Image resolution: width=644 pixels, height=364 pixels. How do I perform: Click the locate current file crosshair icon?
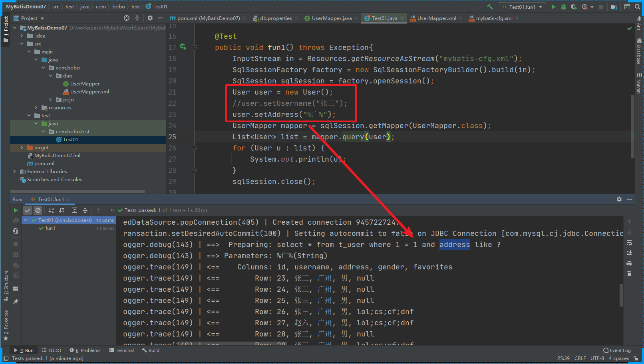127,18
